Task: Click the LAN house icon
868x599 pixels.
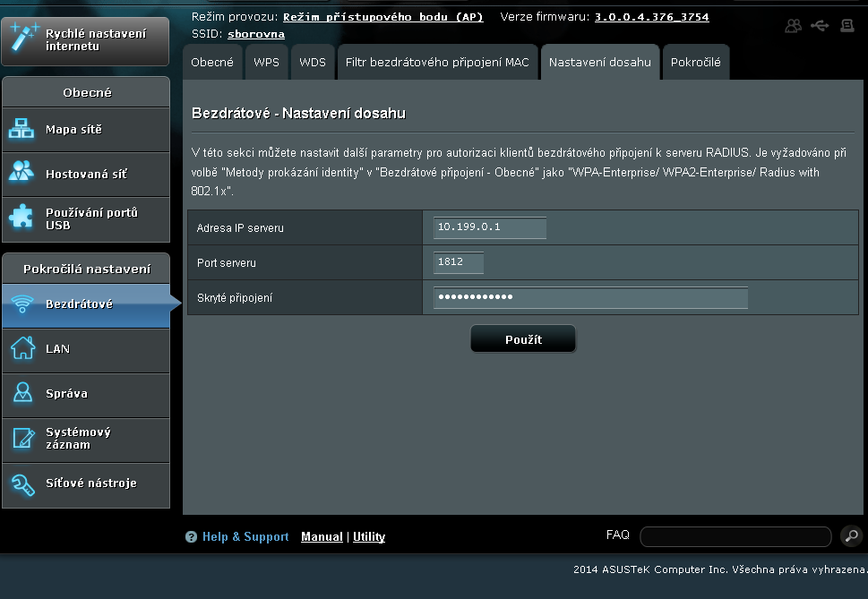Action: pos(21,349)
